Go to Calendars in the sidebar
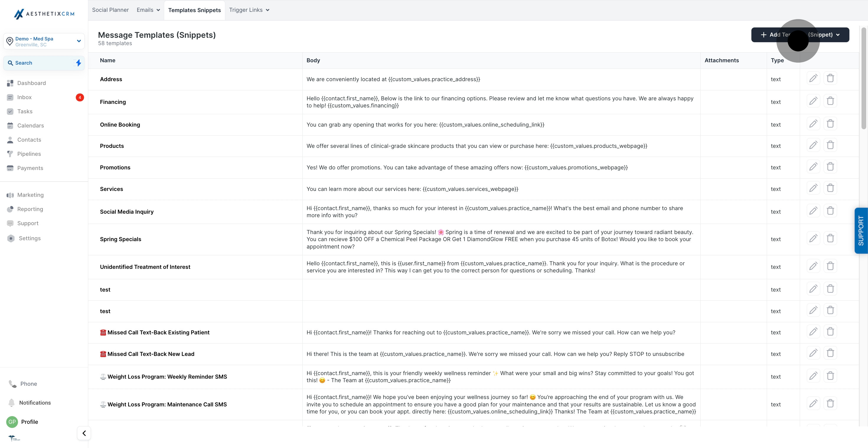This screenshot has height=448, width=868. tap(30, 126)
